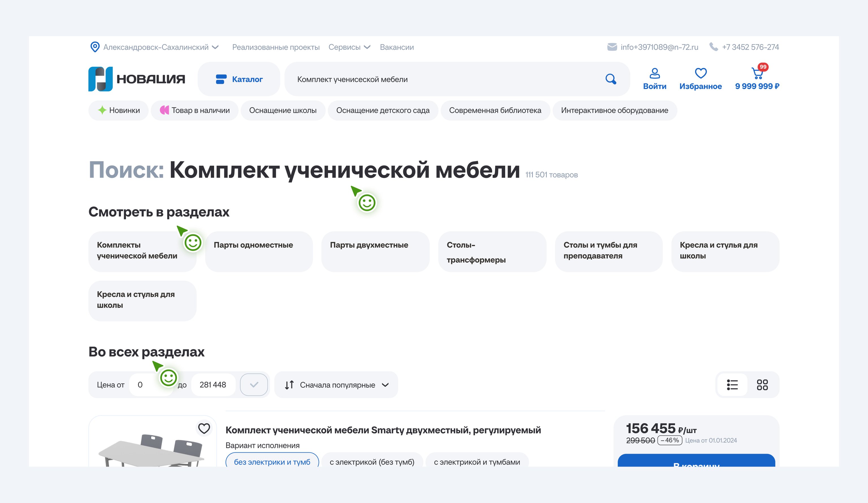Add Smarty desk set to favorites

click(x=204, y=429)
